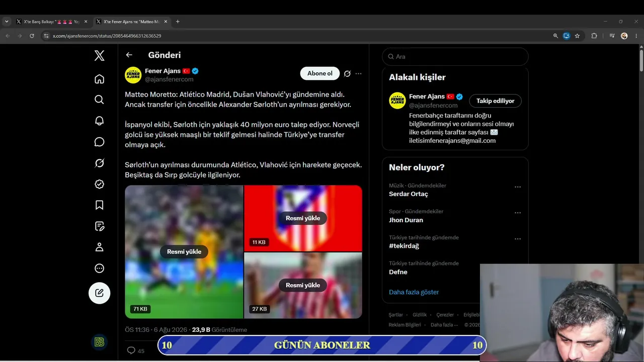Click the zoom magnifier in address bar

tap(555, 36)
